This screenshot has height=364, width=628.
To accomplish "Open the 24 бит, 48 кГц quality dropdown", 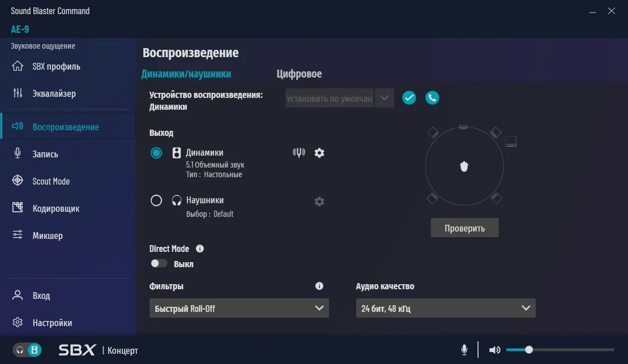I will pos(446,308).
